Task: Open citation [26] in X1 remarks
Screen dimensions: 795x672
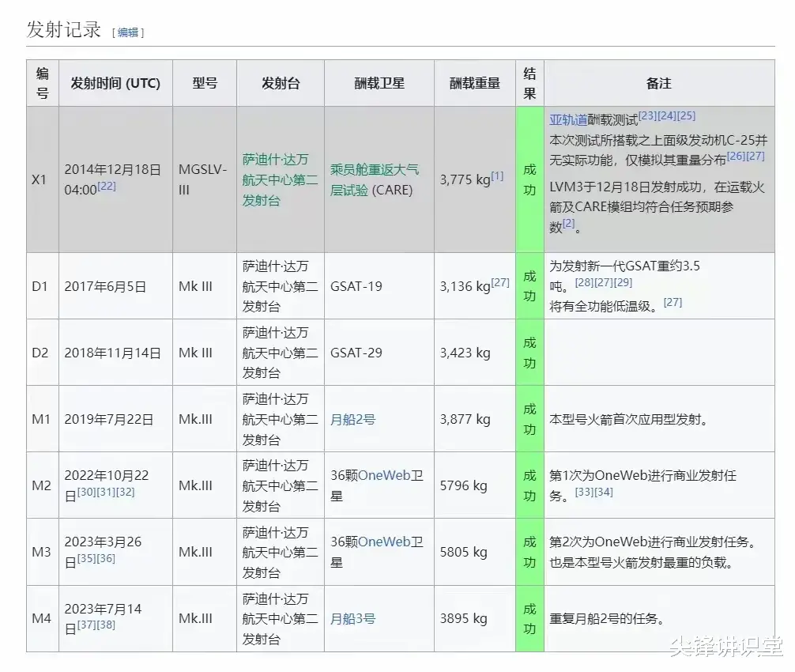Action: 737,157
